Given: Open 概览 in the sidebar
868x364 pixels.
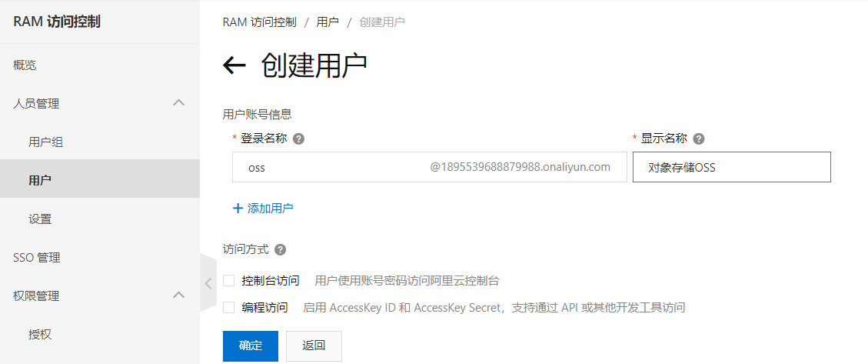Looking at the screenshot, I should (25, 65).
